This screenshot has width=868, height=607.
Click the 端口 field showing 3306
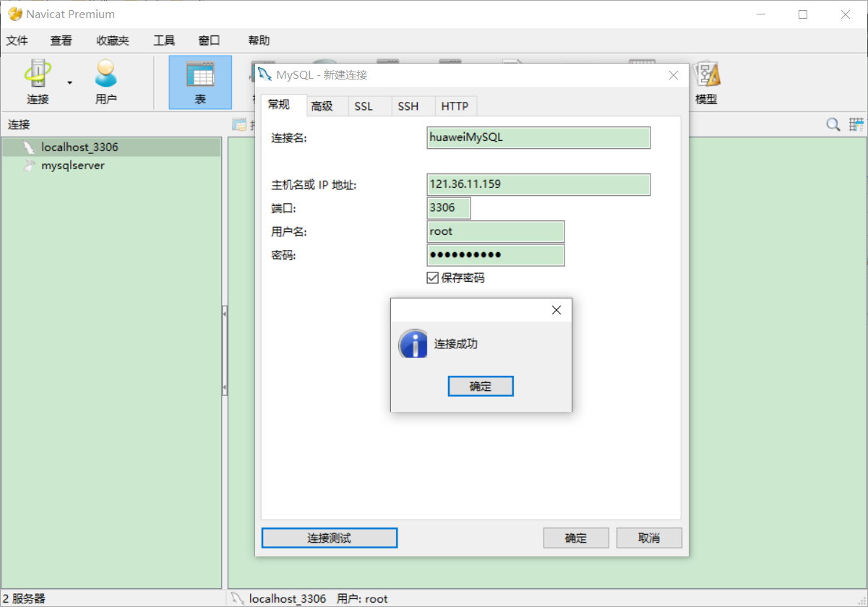pyautogui.click(x=449, y=208)
